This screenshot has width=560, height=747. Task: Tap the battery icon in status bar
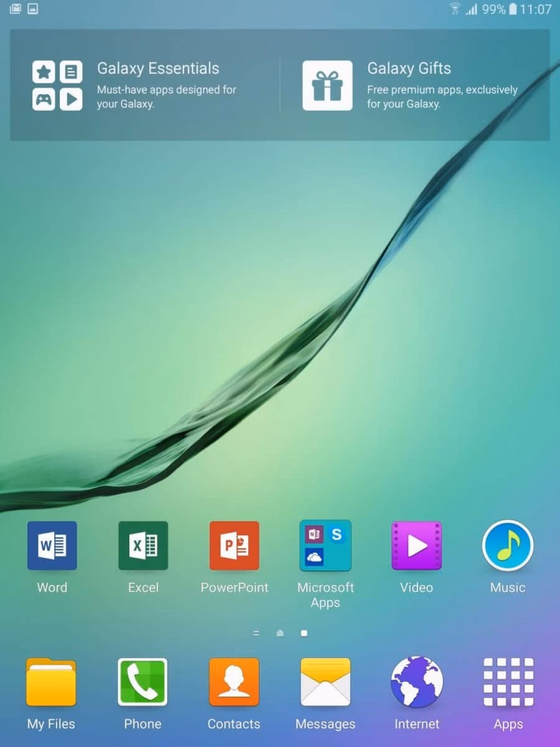513,9
